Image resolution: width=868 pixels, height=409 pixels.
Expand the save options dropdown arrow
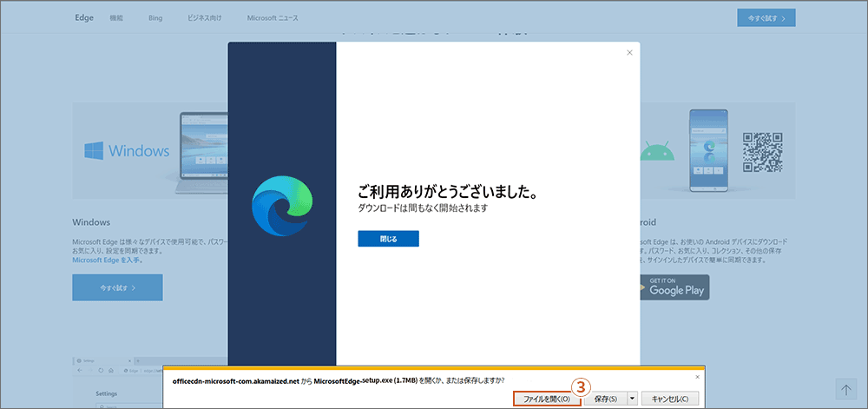pyautogui.click(x=633, y=399)
